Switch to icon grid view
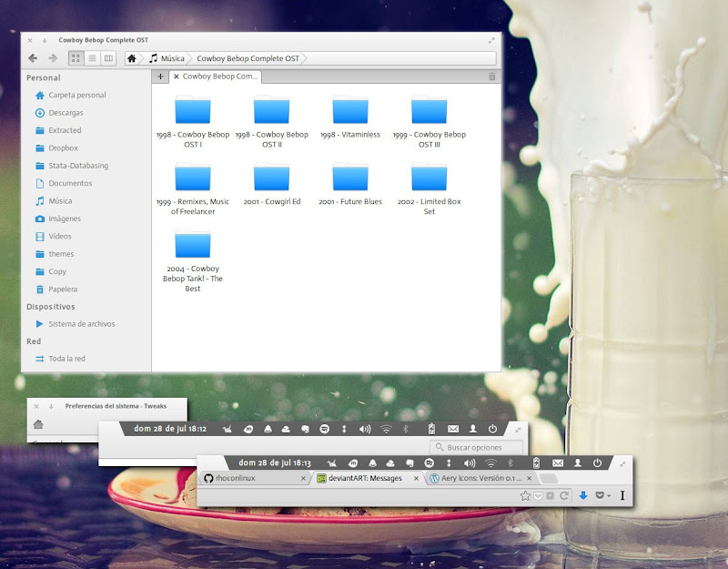Viewport: 728px width, 569px height. coord(76,58)
